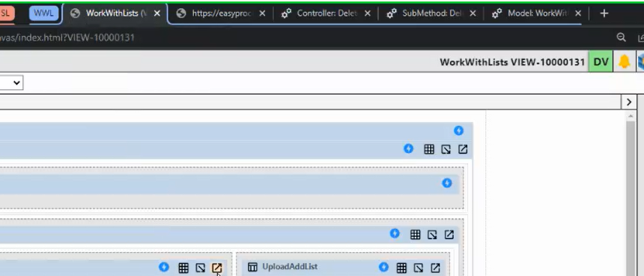644x276 pixels.
Task: Switch to the Model: WorkWit tab
Action: point(537,13)
